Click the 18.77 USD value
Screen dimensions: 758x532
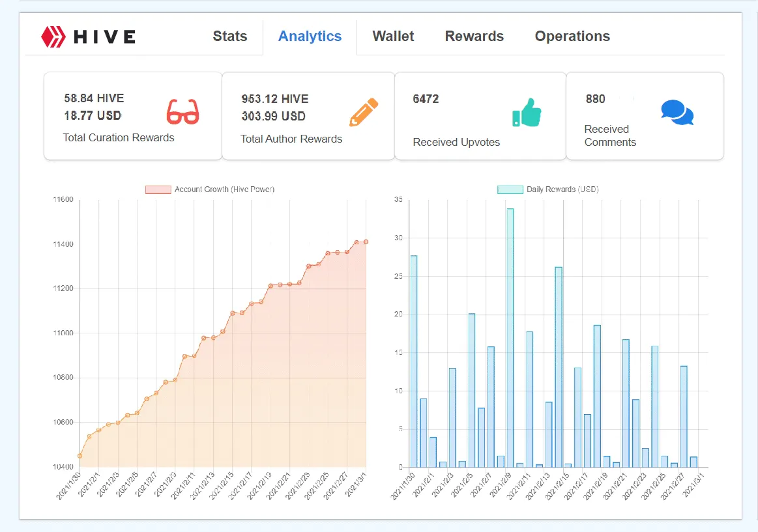click(x=93, y=115)
